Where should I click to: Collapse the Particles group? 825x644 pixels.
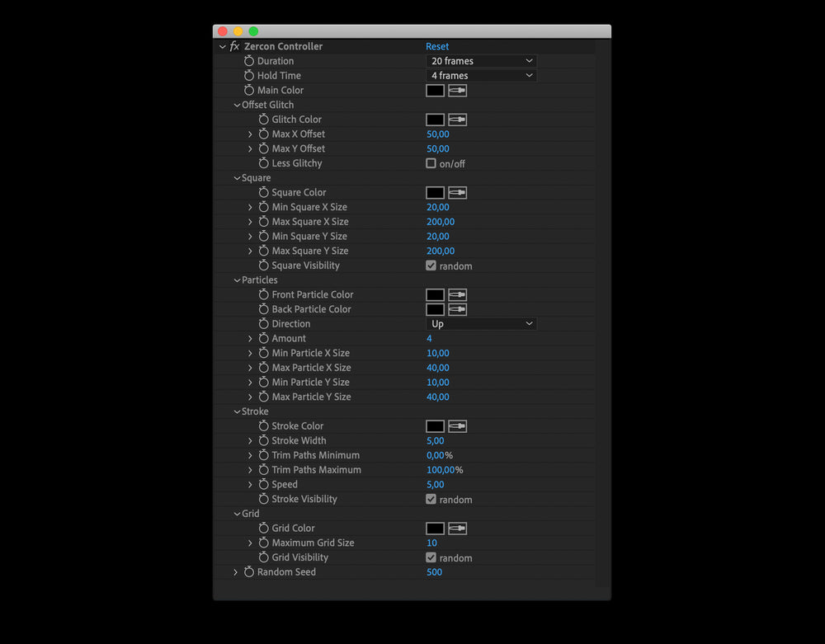click(237, 280)
